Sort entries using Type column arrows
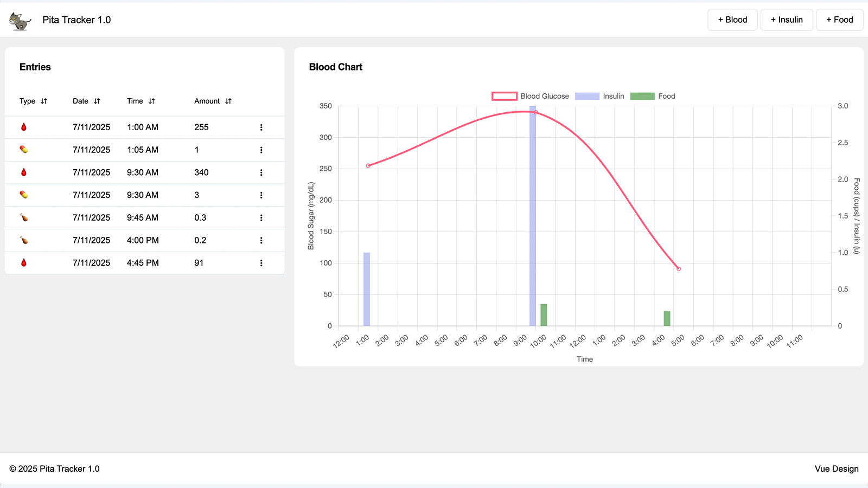Screen dimensions: 868x488 (44, 101)
